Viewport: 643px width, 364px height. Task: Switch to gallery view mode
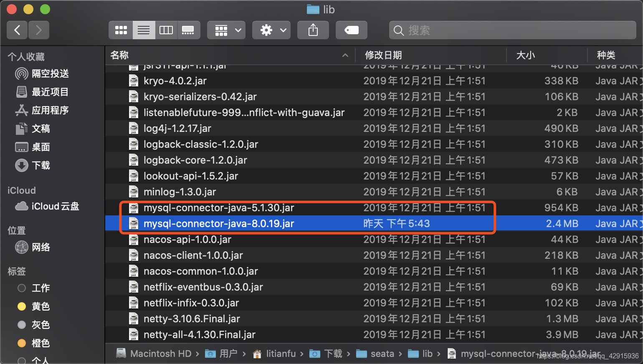pyautogui.click(x=188, y=30)
